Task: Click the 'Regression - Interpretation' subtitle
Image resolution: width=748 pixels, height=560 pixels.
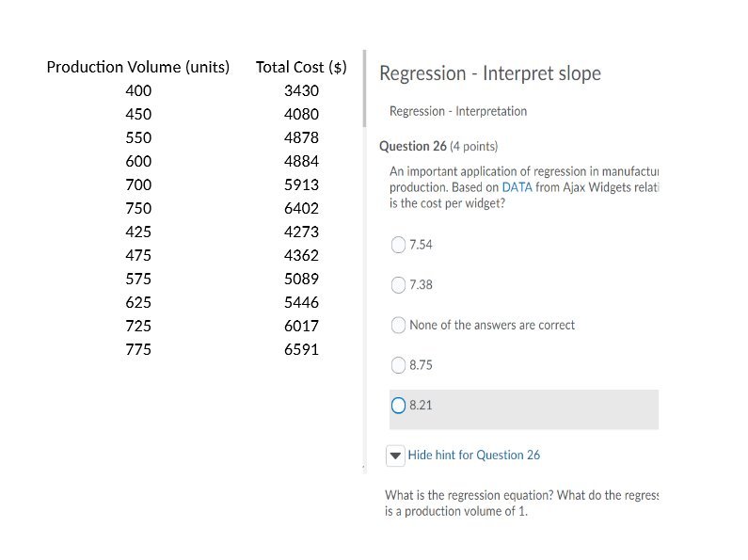Action: (x=458, y=111)
